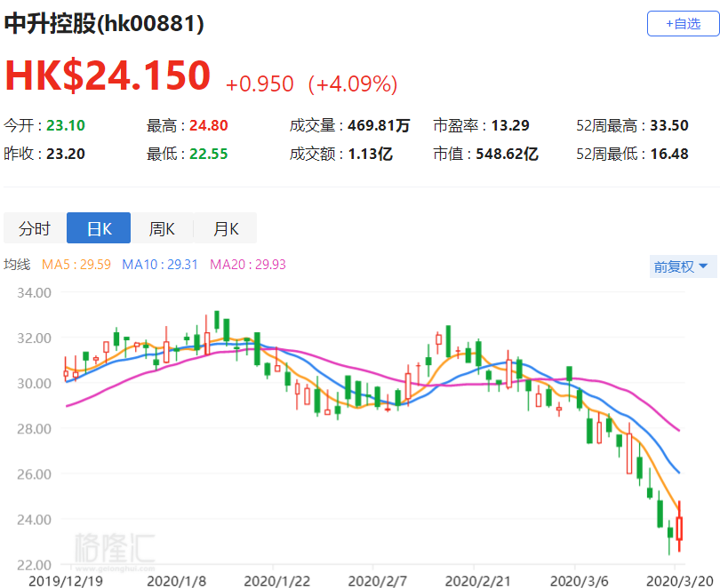
Task: Add stock to watchlist with +自选
Action: click(682, 24)
